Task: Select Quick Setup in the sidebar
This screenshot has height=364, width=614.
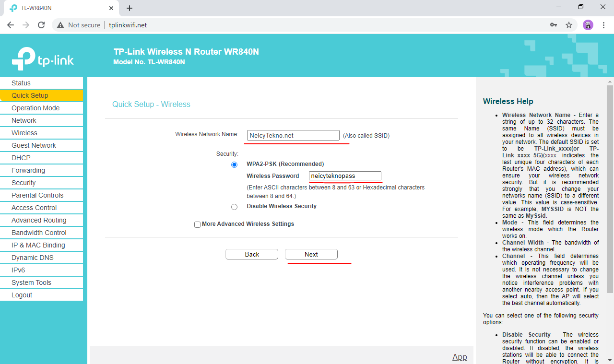Action: pyautogui.click(x=41, y=95)
